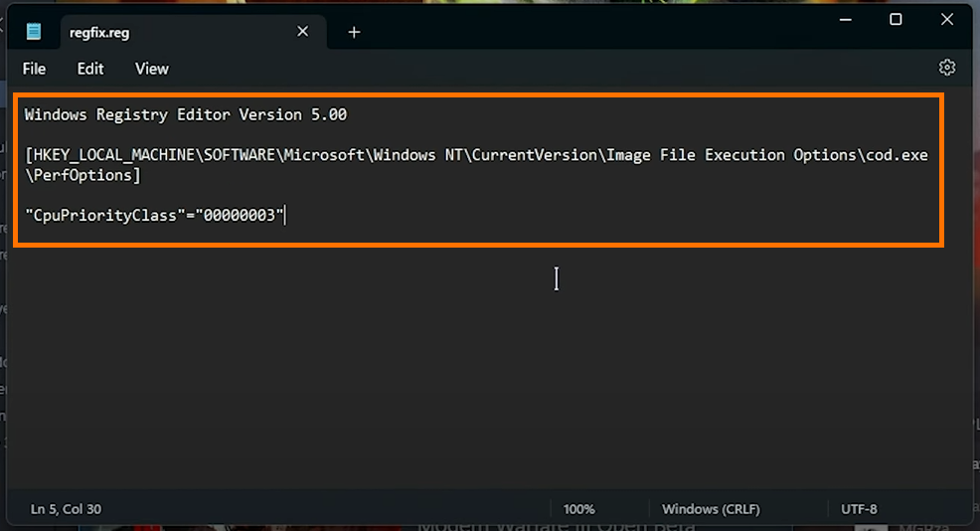Add a new tab with plus button
Image resolution: width=980 pixels, height=531 pixels.
pos(354,32)
